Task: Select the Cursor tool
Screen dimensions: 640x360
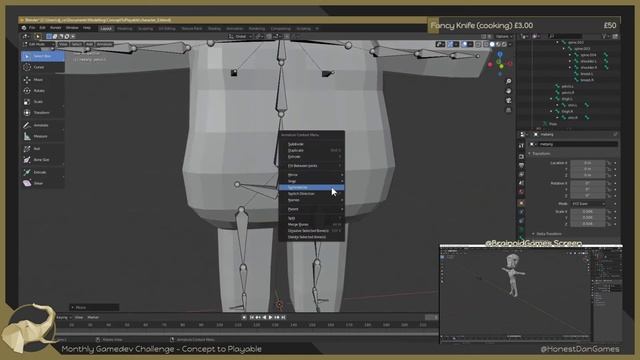Action: point(42,67)
